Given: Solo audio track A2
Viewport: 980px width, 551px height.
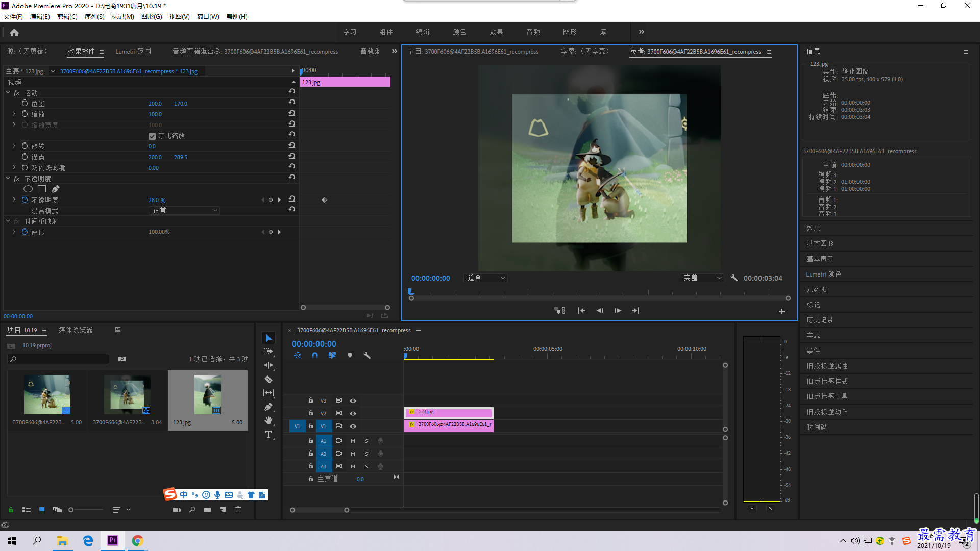Looking at the screenshot, I should [x=366, y=454].
